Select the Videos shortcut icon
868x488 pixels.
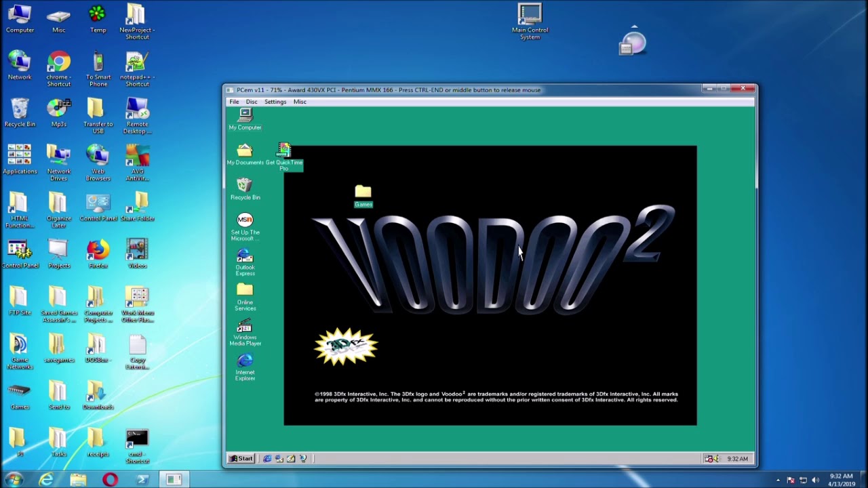[137, 254]
